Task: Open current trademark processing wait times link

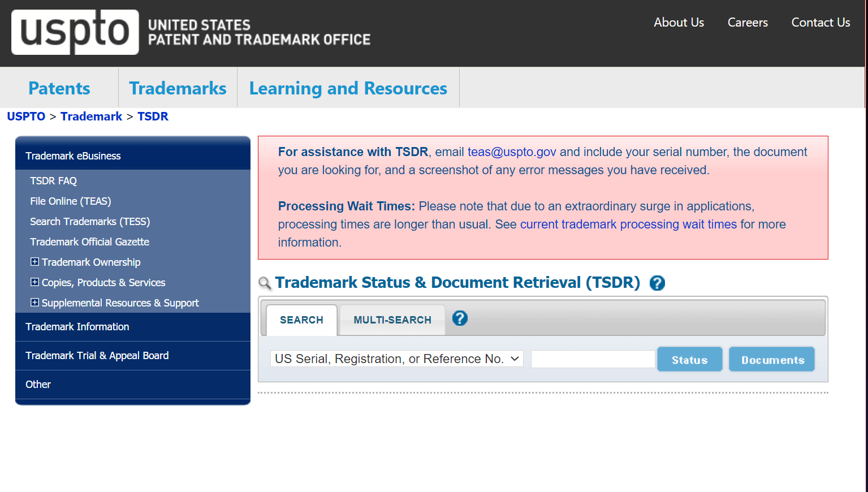Action: tap(629, 225)
